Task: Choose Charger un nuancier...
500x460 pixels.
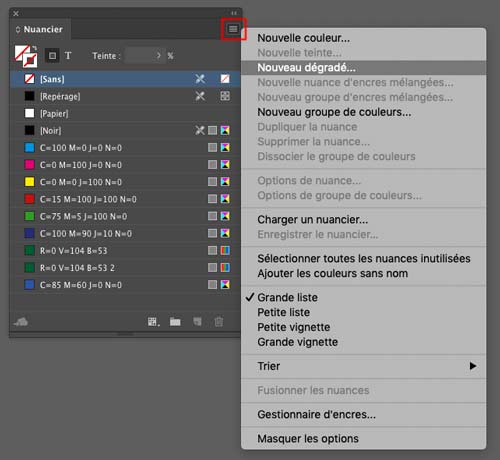Action: click(364, 220)
